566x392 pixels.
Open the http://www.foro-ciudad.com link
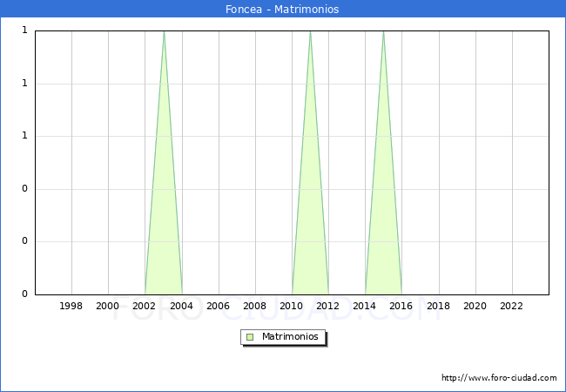click(499, 378)
